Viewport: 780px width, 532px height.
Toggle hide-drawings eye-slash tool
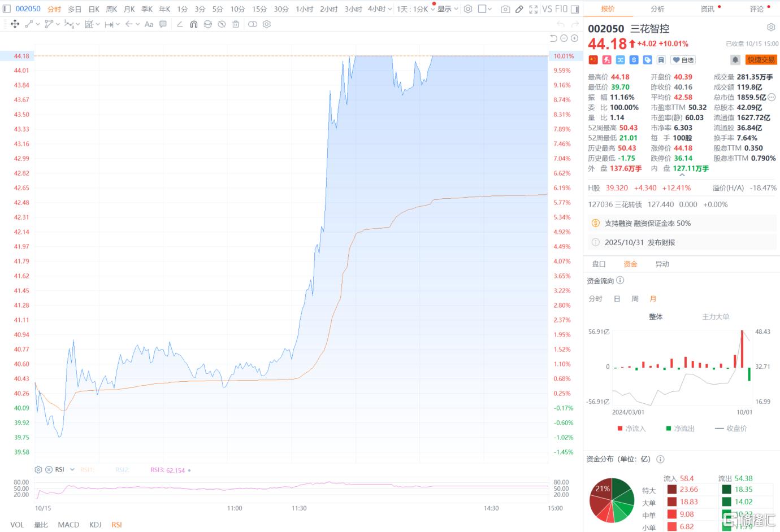pyautogui.click(x=222, y=24)
